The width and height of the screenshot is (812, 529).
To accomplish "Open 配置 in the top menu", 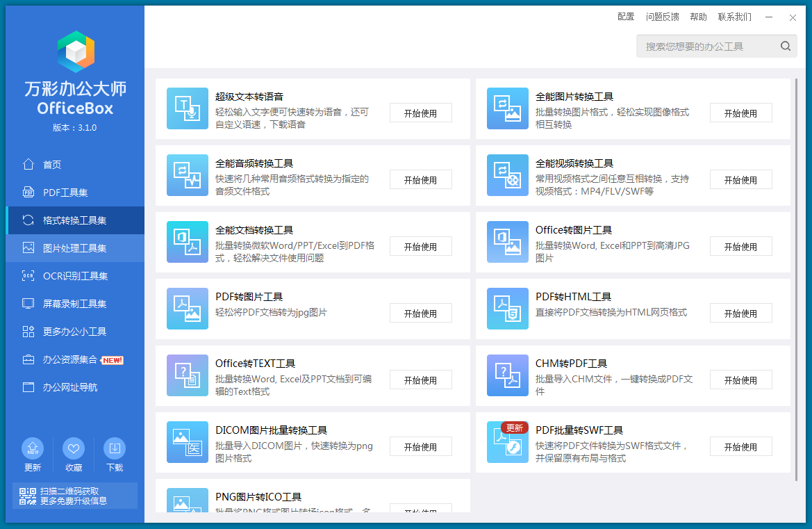I will 626,17.
